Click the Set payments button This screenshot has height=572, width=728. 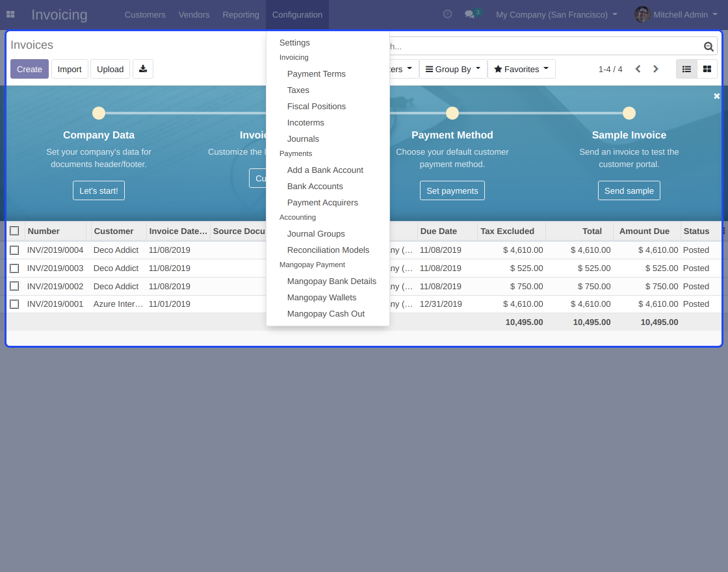pos(452,190)
